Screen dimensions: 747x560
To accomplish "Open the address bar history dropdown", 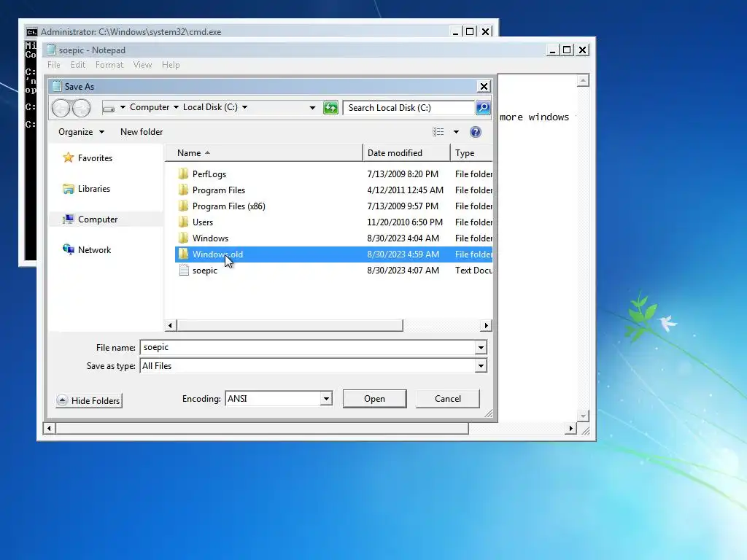I will pos(312,108).
